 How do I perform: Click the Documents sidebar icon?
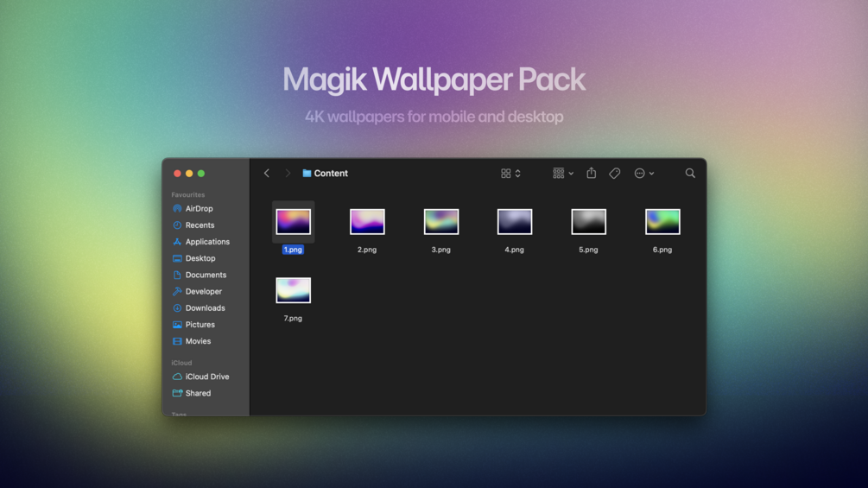click(177, 275)
